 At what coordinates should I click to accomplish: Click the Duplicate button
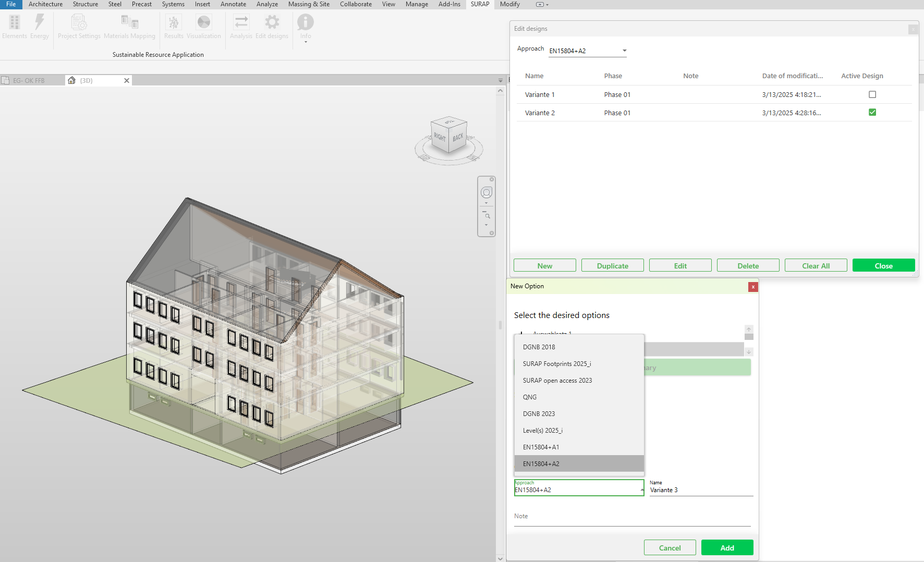[613, 266]
